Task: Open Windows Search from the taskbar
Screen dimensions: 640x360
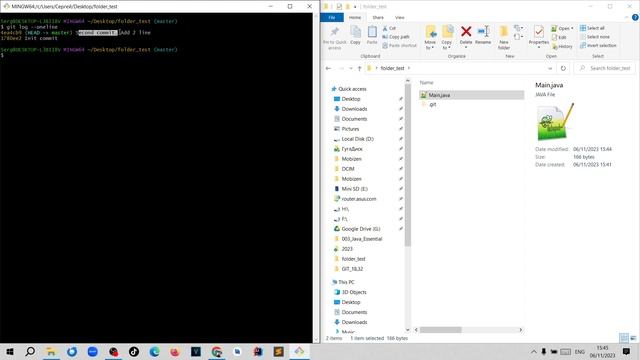Action: (x=30, y=351)
